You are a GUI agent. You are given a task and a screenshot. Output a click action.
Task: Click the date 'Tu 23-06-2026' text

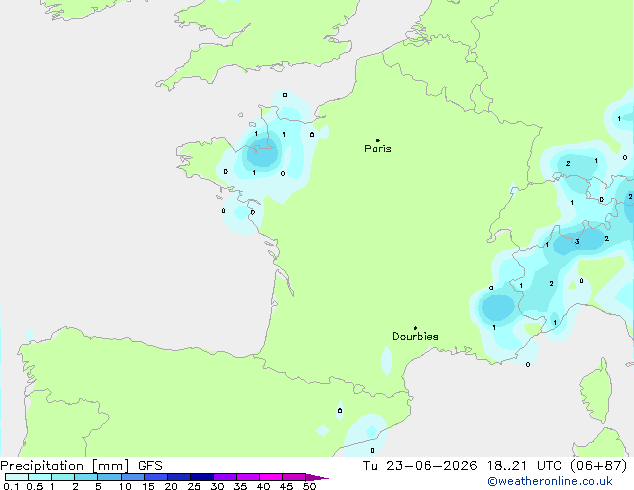coord(420,466)
